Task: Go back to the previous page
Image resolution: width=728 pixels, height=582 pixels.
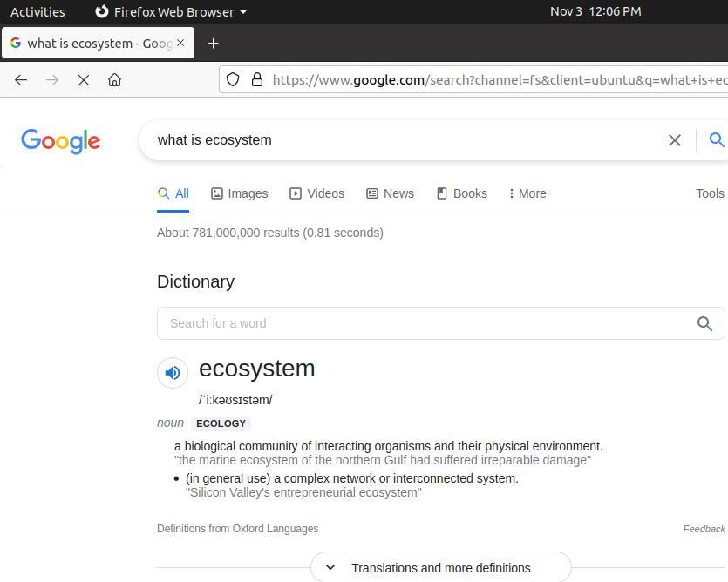Action: [x=21, y=80]
